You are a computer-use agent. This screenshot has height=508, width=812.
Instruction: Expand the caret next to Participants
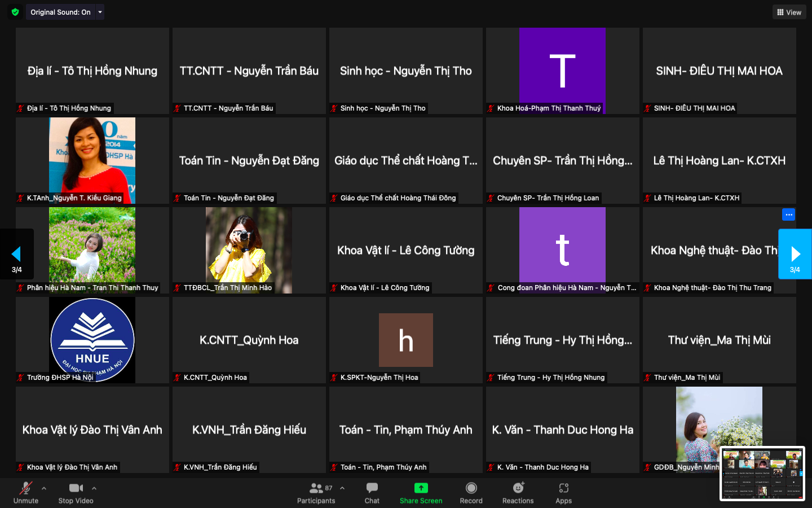(x=342, y=488)
